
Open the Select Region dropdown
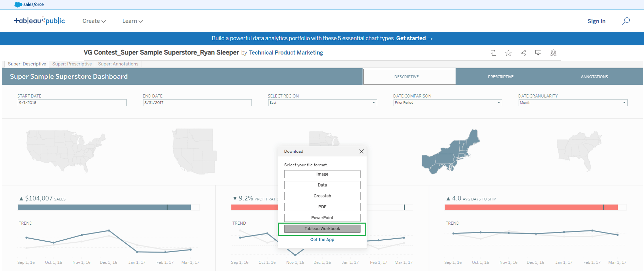coord(322,103)
